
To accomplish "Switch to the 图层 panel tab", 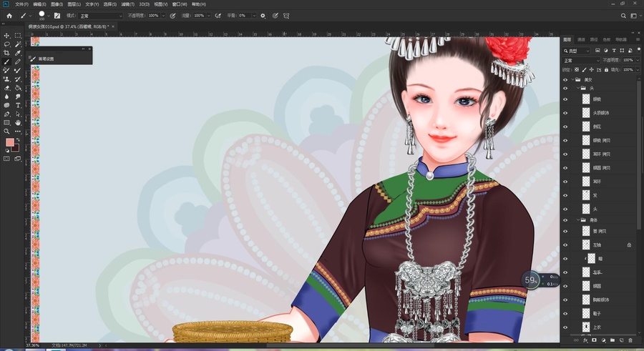I will (x=567, y=40).
